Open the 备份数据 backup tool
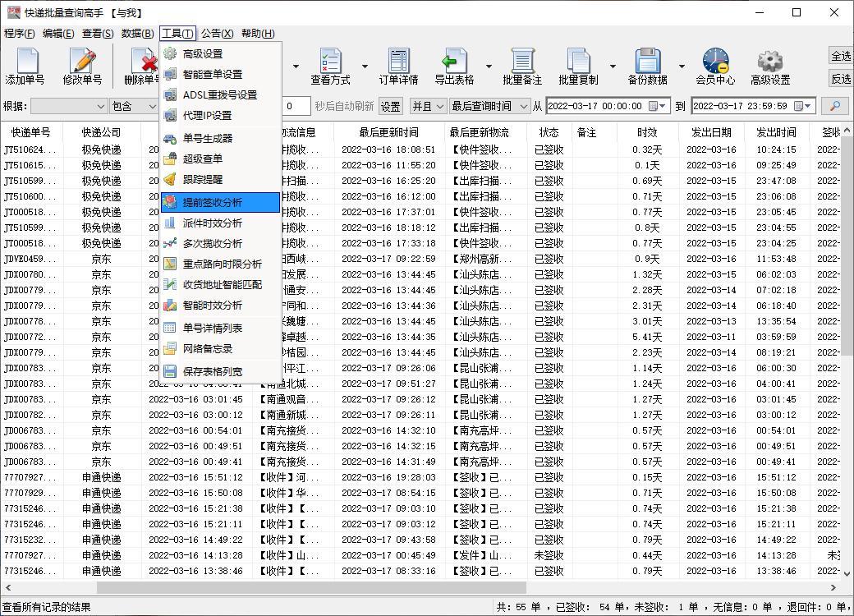This screenshot has height=616, width=854. [648, 66]
